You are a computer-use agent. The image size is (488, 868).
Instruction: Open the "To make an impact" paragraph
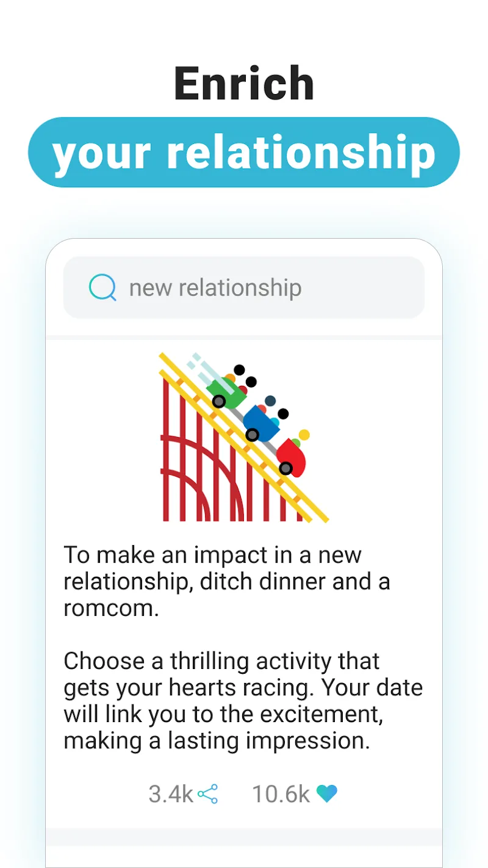(x=227, y=582)
